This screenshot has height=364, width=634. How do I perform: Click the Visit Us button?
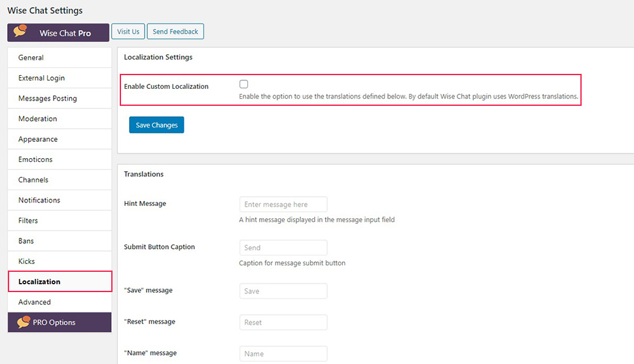click(x=128, y=31)
